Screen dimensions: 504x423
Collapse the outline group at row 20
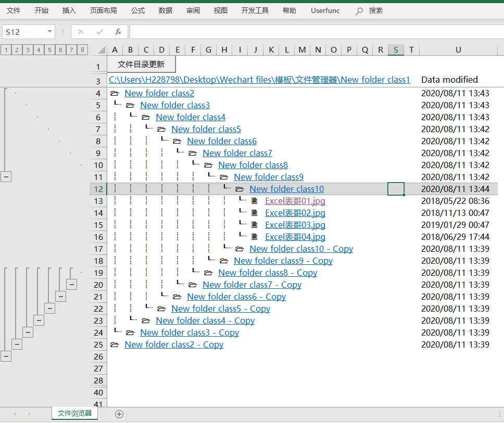(x=71, y=285)
